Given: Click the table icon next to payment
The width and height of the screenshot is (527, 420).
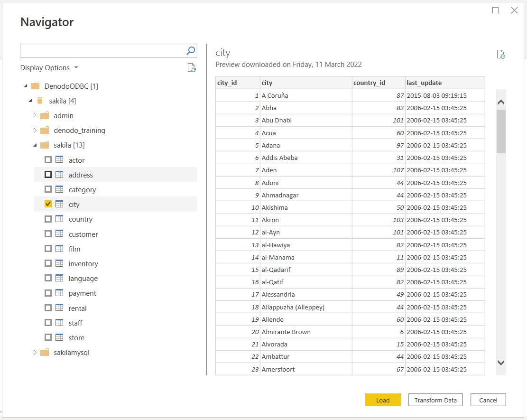Looking at the screenshot, I should [59, 293].
